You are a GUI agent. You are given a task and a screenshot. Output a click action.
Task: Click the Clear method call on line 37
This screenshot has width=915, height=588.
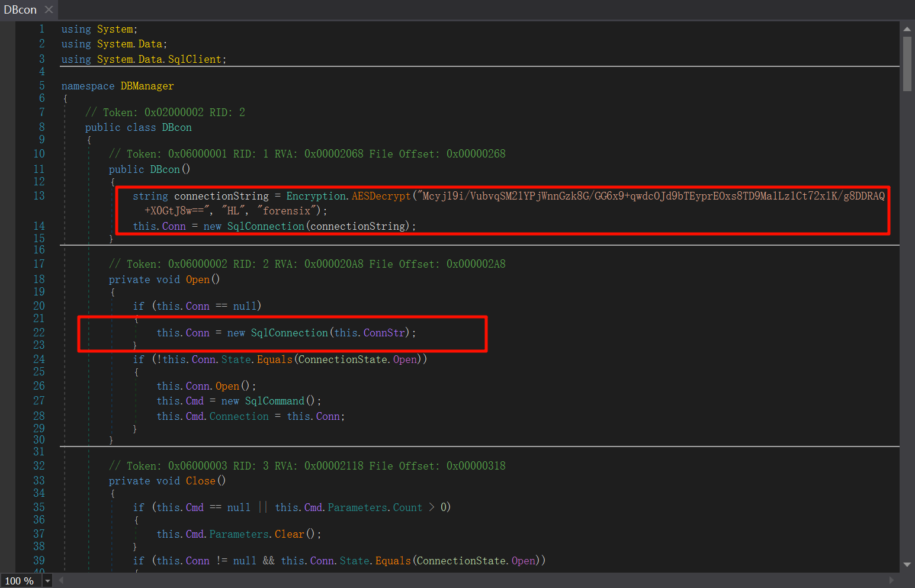289,534
